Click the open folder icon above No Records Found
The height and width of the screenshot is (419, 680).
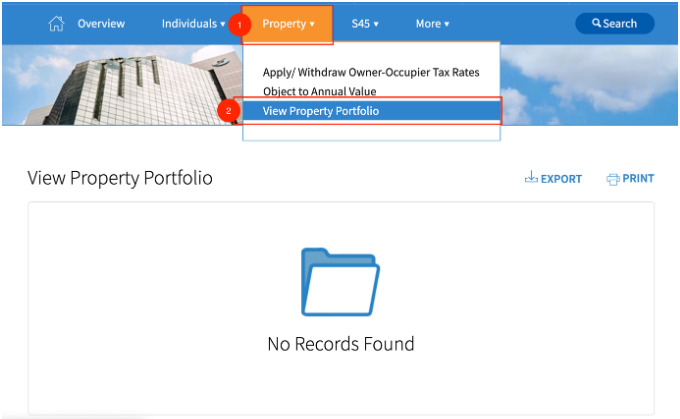coord(340,282)
